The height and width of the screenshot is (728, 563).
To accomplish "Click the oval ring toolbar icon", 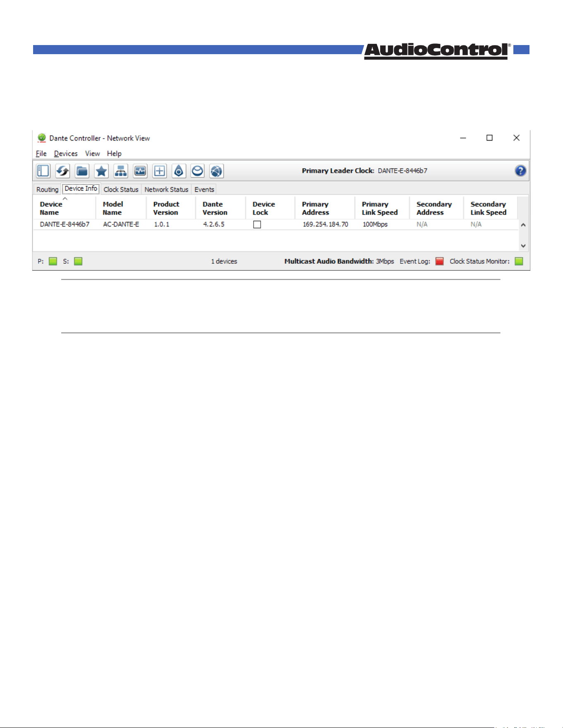I will (198, 171).
